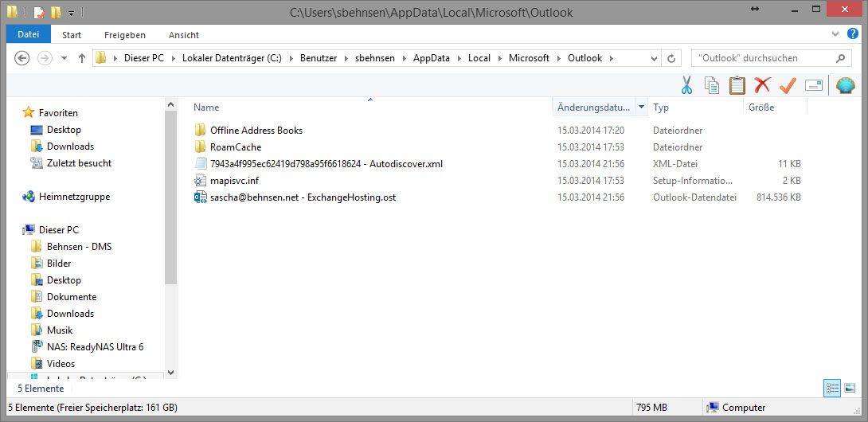Click the Favoriten star icon
Viewport: 868px width, 422px height.
coord(28,112)
